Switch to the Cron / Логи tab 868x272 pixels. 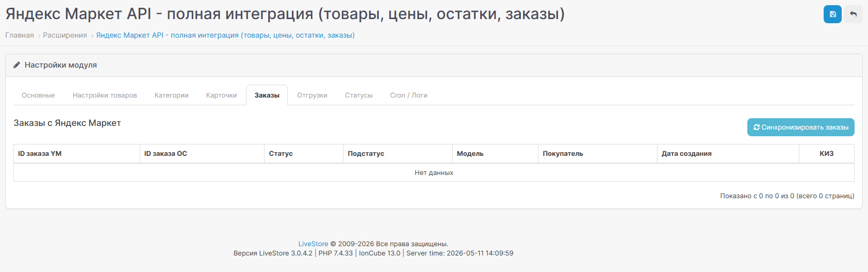(x=408, y=95)
